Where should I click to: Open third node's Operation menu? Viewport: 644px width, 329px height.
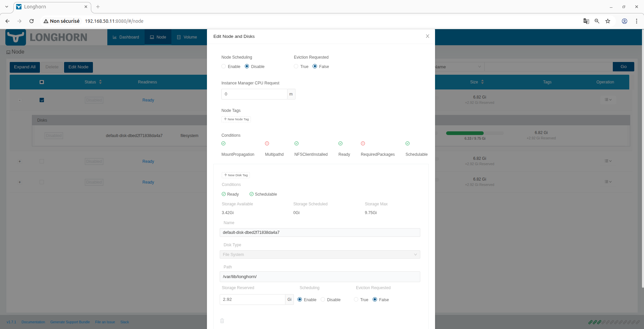tap(608, 182)
